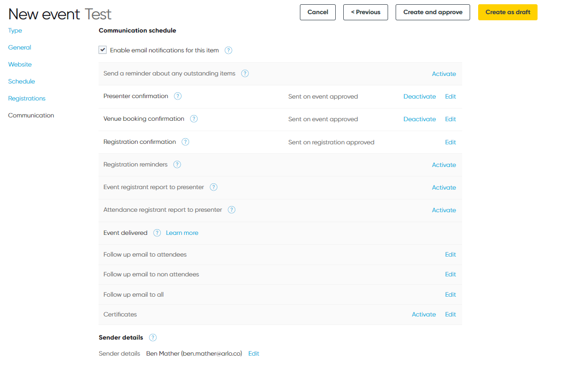This screenshot has width=588, height=374.
Task: Activate Attendance registrant report to presenter
Action: click(444, 210)
